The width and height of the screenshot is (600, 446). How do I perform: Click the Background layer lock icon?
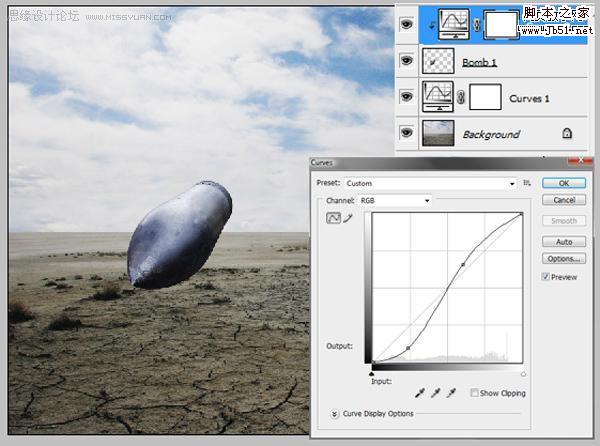pyautogui.click(x=567, y=133)
